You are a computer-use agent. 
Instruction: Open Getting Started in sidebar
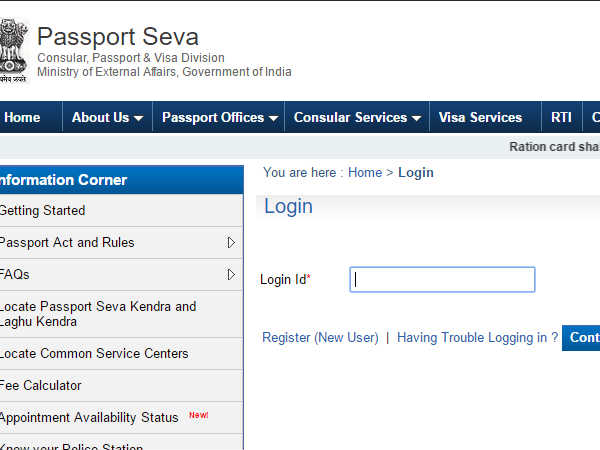coord(42,211)
